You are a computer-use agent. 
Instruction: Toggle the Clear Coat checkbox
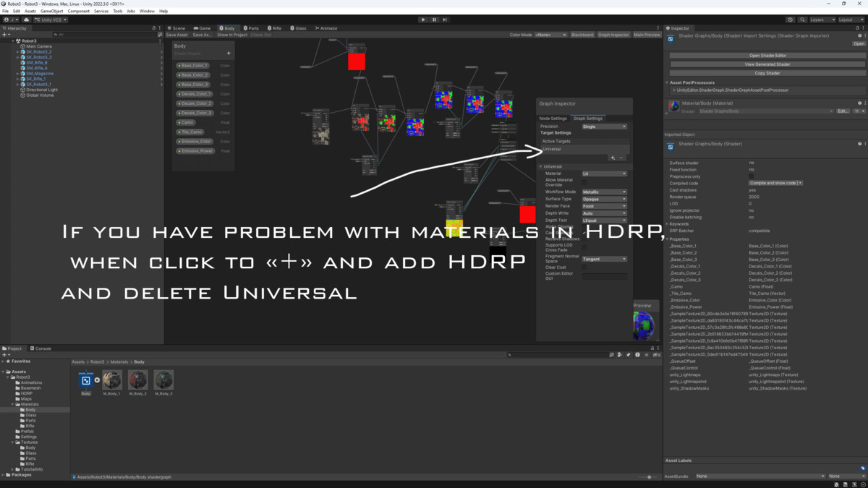[584, 267]
